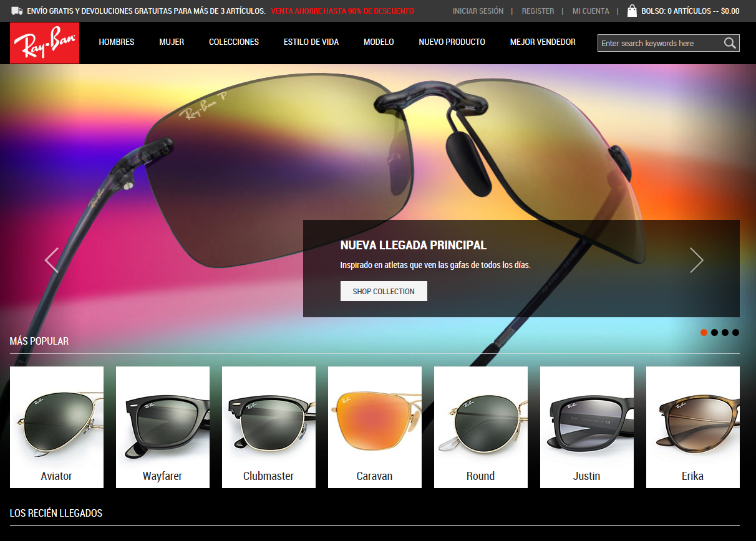Open the Wayfarer sunglasses card

163,427
